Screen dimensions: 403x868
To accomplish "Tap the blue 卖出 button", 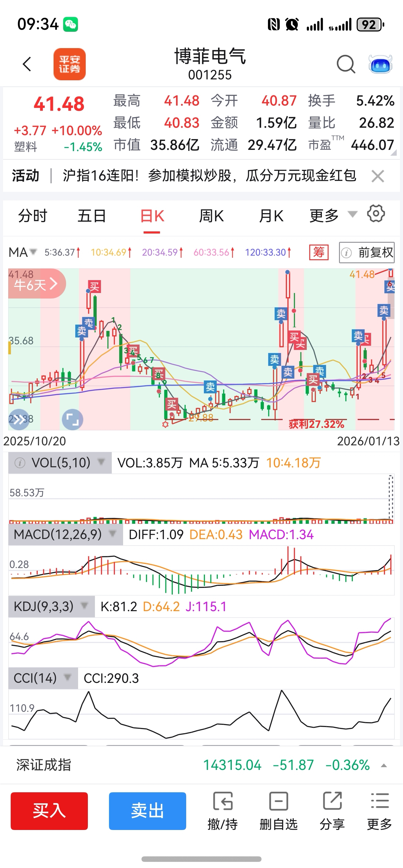I will (x=148, y=811).
